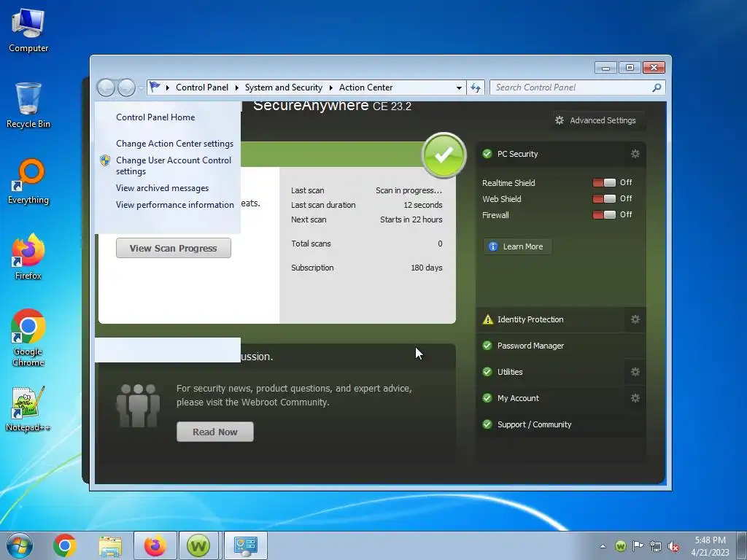The image size is (747, 560).
Task: Toggle the Web Shield switch
Action: pyautogui.click(x=604, y=198)
